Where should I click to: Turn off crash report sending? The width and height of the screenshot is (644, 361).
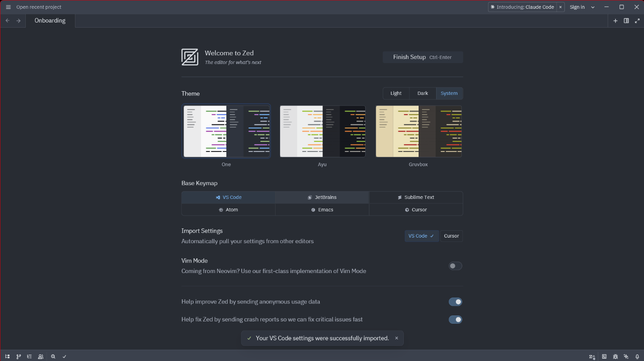point(455,319)
